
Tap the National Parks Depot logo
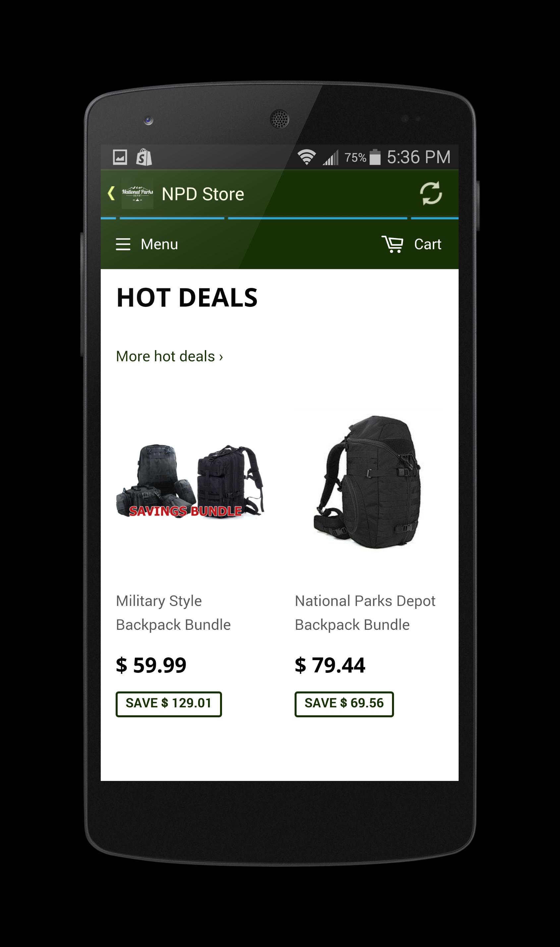pos(138,194)
